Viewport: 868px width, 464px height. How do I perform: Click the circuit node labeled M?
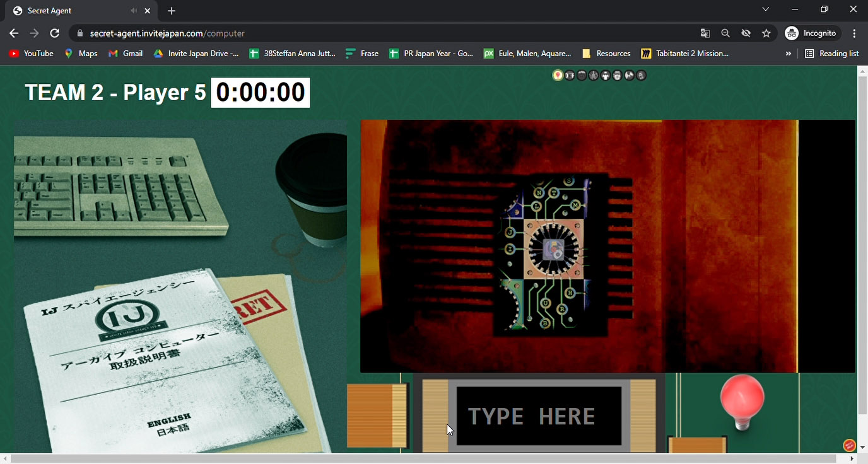[575, 205]
